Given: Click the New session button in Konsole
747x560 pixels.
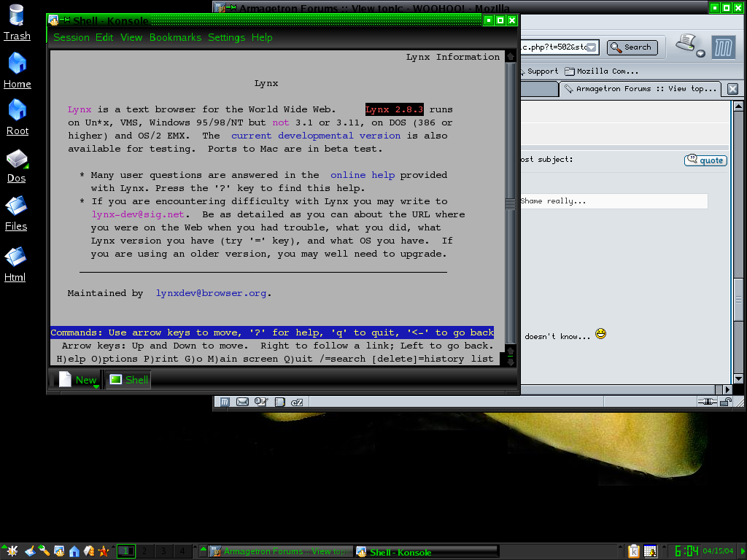Looking at the screenshot, I should pos(77,379).
